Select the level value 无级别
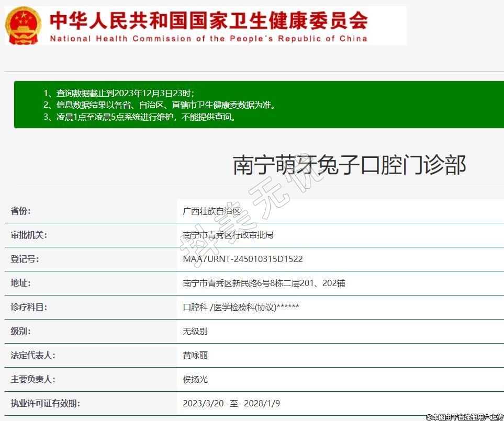This screenshot has width=504, height=421. (x=195, y=332)
